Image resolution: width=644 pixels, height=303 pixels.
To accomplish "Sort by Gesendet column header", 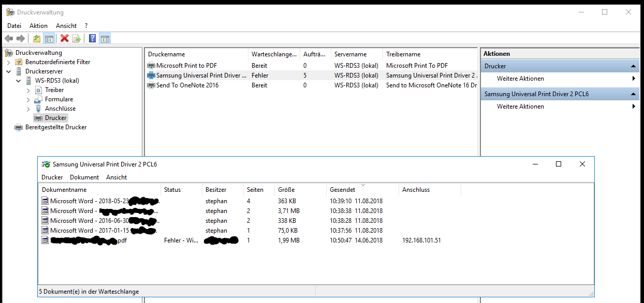I will coord(362,190).
